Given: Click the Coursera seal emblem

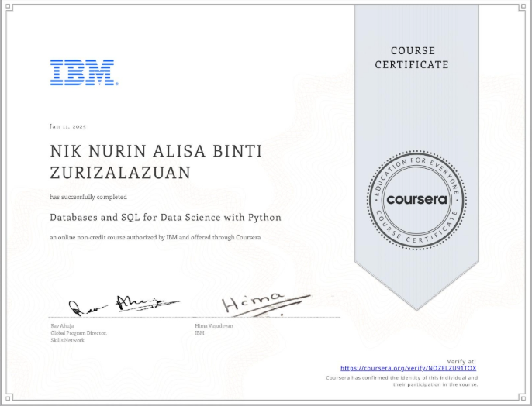Looking at the screenshot, I should (x=416, y=200).
